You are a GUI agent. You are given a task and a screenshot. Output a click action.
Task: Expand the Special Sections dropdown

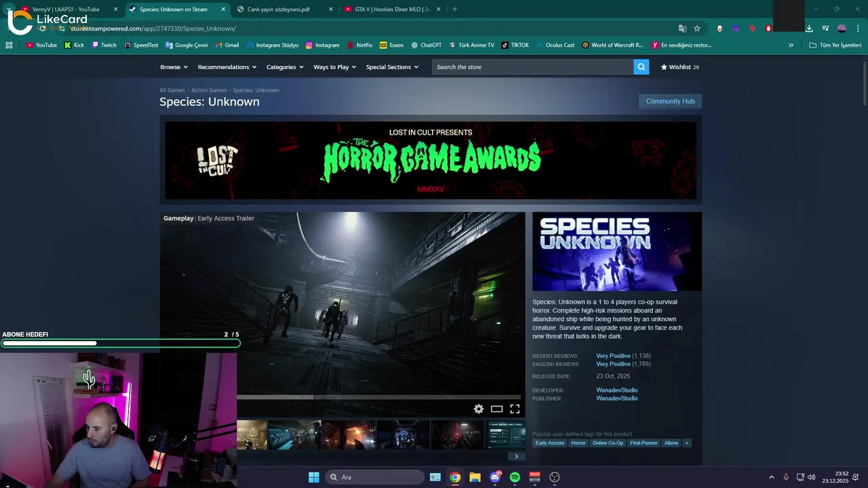pyautogui.click(x=392, y=67)
